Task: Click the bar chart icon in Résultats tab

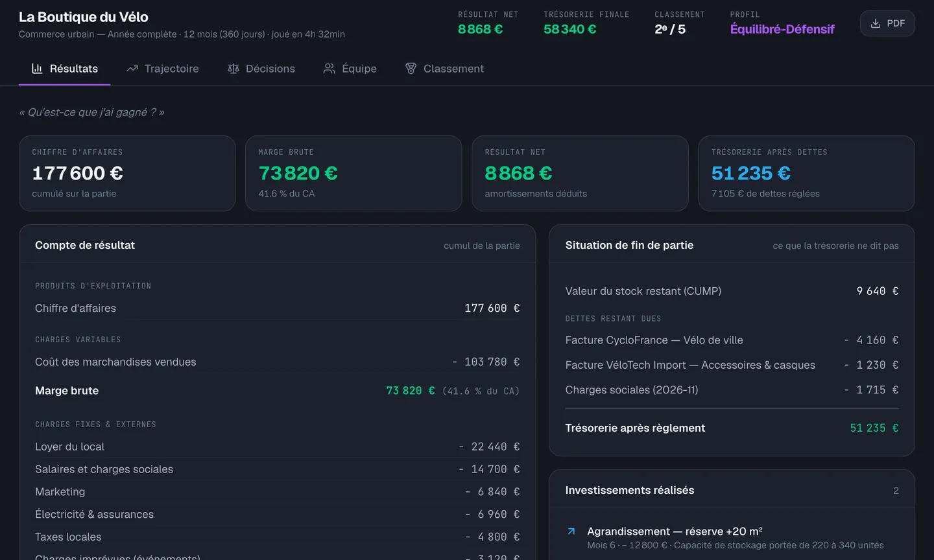Action: [x=37, y=69]
